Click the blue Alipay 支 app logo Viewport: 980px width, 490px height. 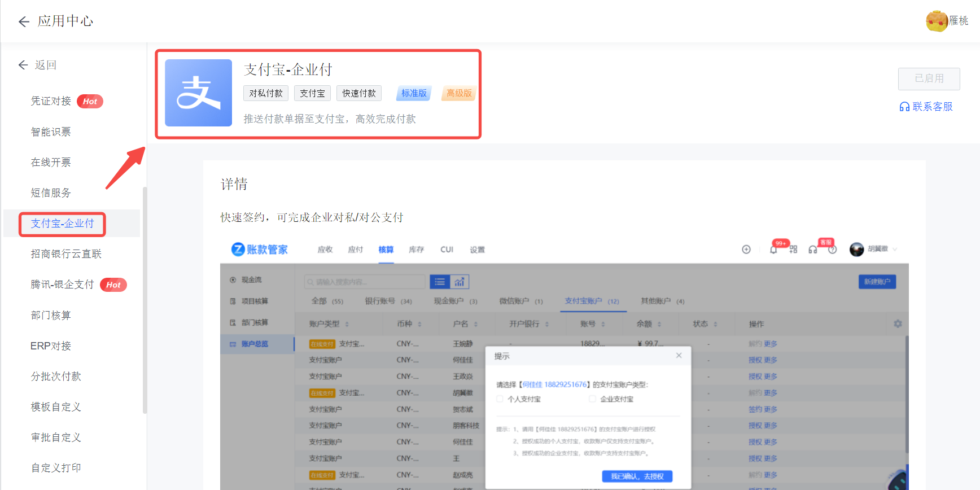point(198,93)
